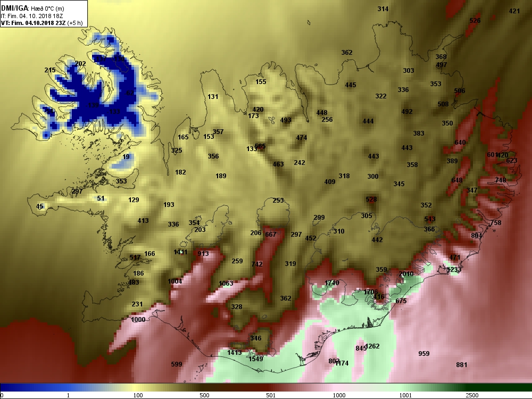Click the height value 1549
The width and height of the screenshot is (532, 399).
(x=256, y=359)
